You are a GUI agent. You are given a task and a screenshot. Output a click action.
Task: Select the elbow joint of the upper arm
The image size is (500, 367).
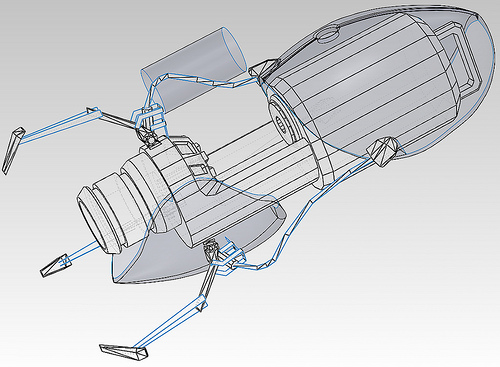(93, 112)
